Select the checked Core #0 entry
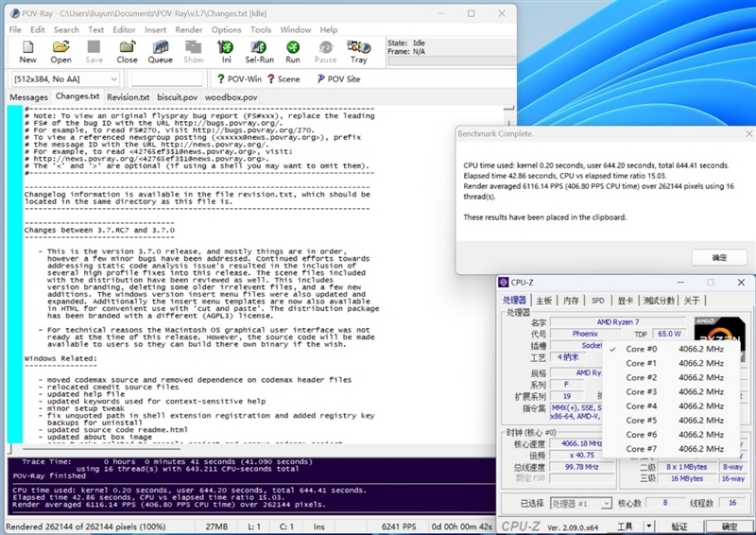This screenshot has width=756, height=535. [641, 349]
